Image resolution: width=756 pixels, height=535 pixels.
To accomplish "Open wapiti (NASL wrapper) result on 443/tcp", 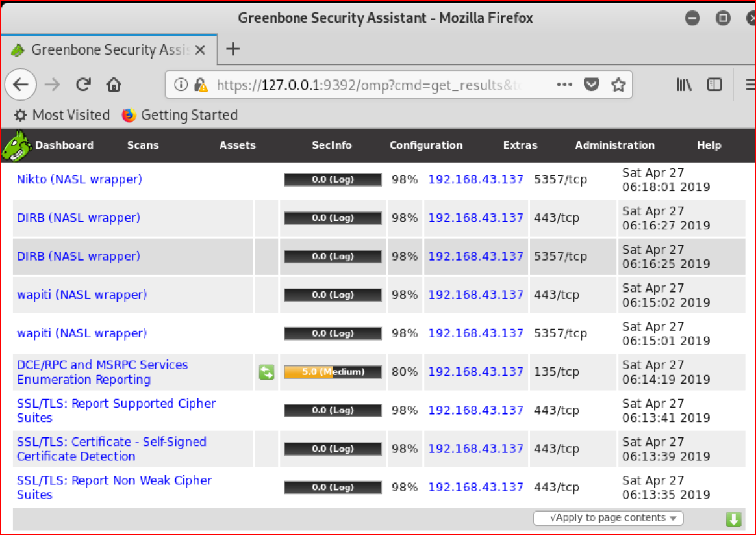I will click(x=82, y=294).
